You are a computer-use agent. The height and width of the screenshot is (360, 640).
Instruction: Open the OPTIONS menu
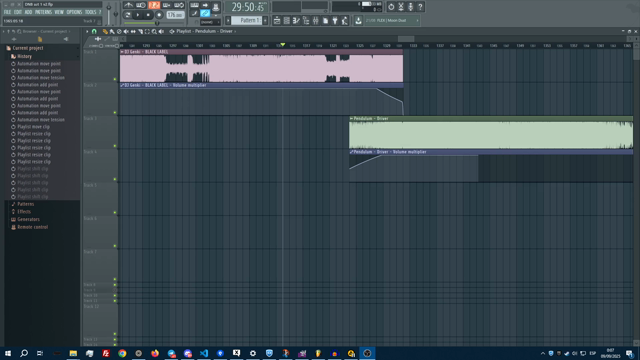coord(74,12)
